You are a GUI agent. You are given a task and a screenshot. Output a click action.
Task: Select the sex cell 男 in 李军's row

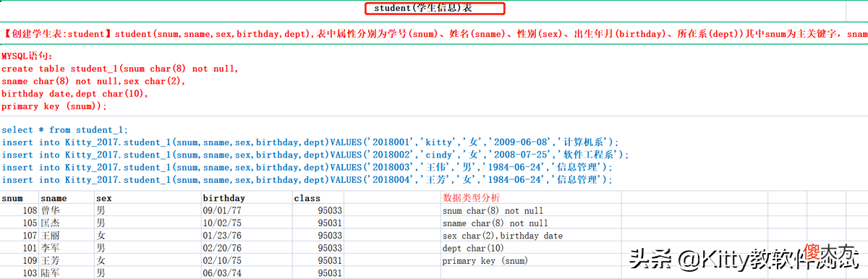tap(148, 248)
